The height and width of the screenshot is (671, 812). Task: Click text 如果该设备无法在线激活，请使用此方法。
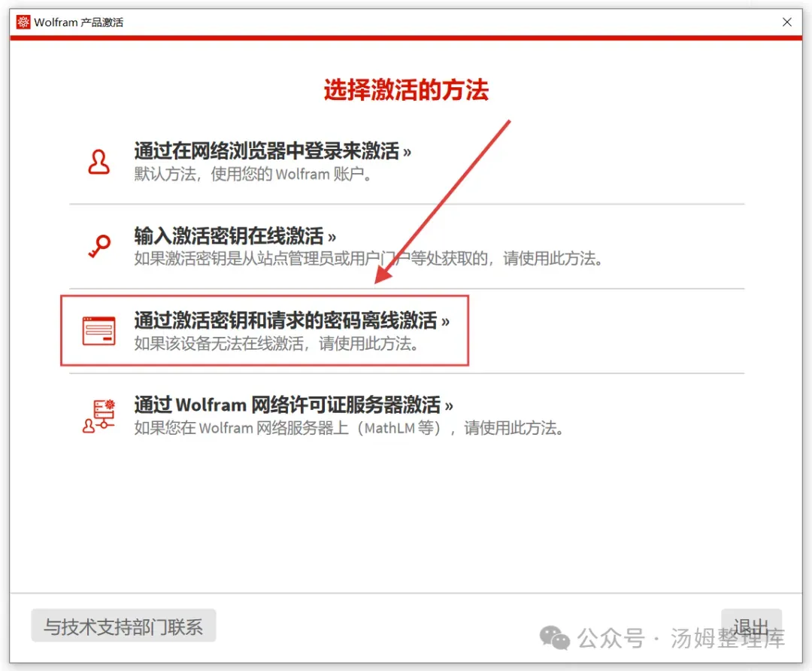point(276,343)
